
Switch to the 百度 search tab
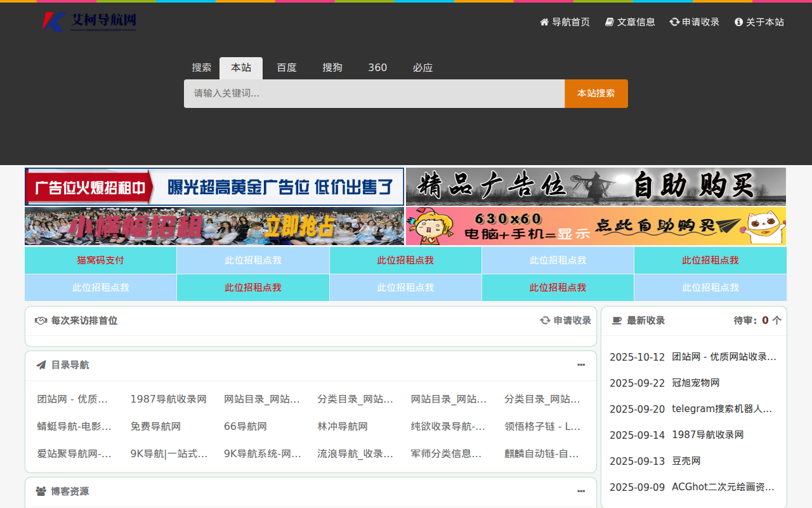(287, 68)
